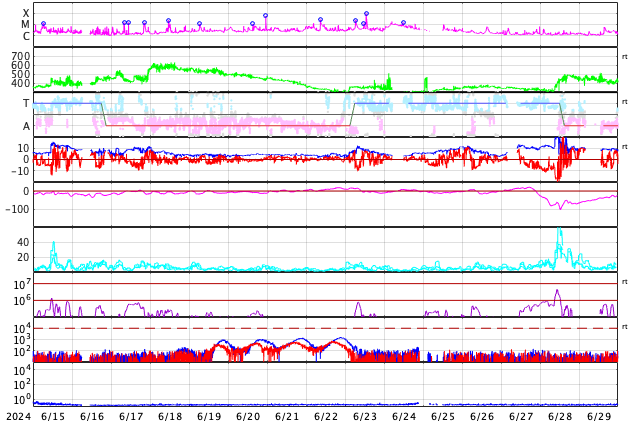The height and width of the screenshot is (424, 634).
Task: Click the 6/19 date label
Action: [209, 416]
